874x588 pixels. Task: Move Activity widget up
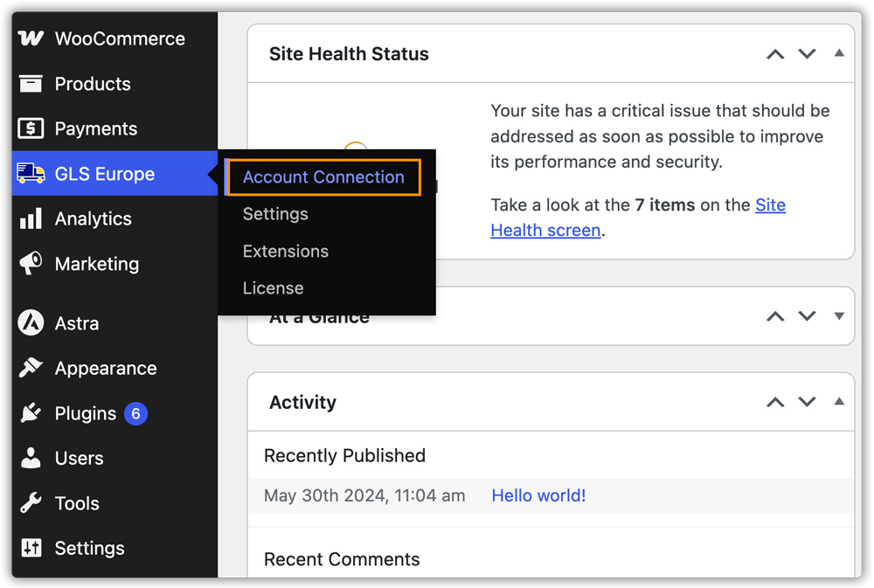tap(775, 402)
